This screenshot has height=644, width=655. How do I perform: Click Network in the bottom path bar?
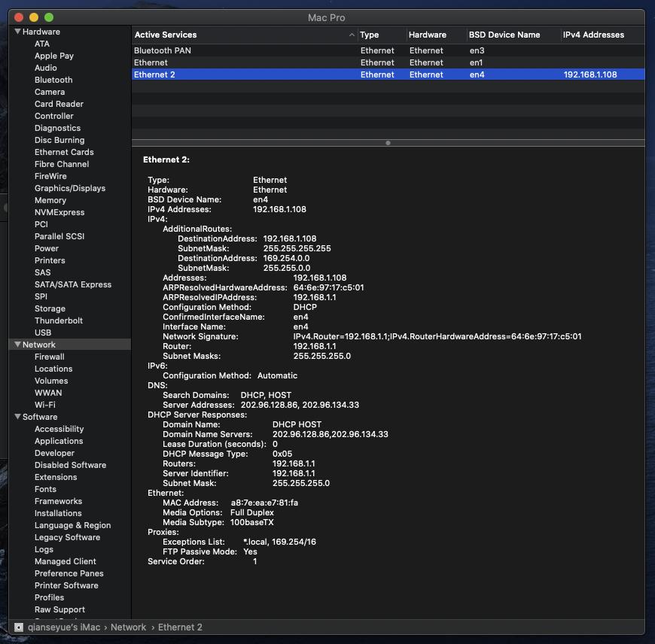click(128, 627)
